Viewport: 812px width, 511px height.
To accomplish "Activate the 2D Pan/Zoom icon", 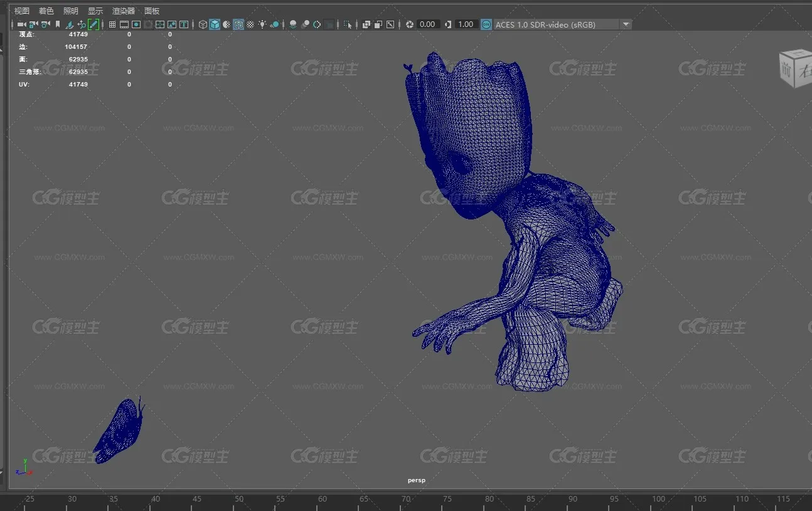I will (82, 24).
